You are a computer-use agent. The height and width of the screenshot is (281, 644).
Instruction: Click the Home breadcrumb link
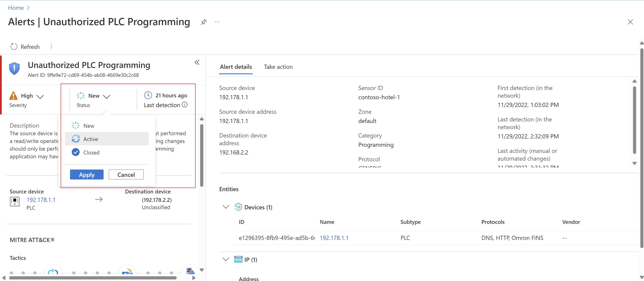point(16,8)
